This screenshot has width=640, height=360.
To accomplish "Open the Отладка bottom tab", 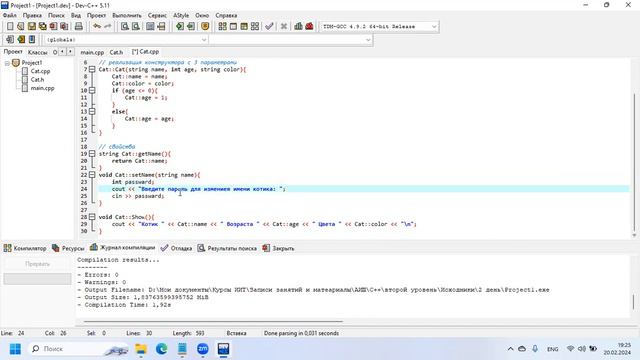I will (x=176, y=248).
